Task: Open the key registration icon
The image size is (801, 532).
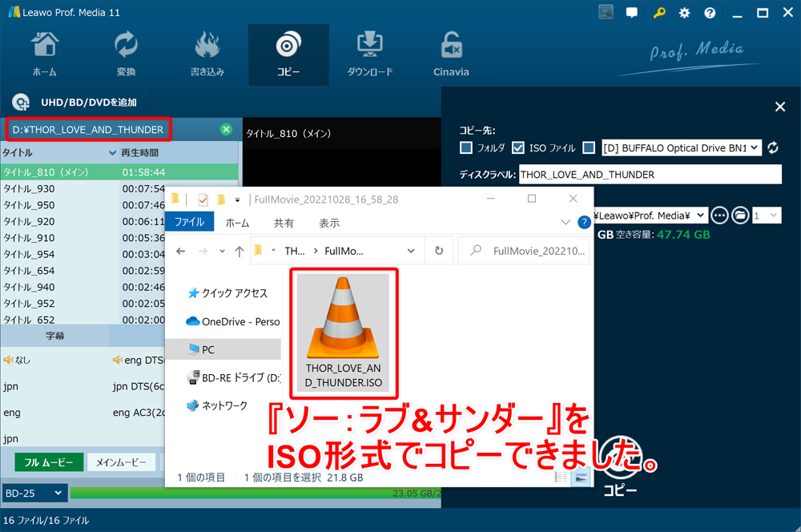Action: point(659,13)
